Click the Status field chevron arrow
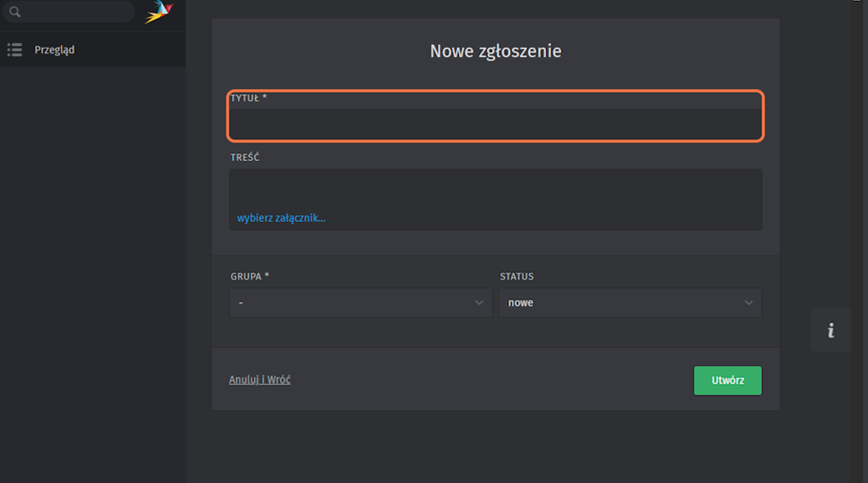868x483 pixels. 749,303
